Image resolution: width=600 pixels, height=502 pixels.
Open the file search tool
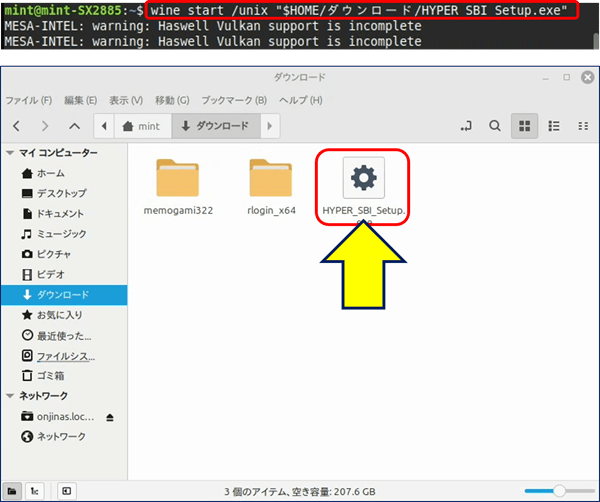[x=495, y=126]
